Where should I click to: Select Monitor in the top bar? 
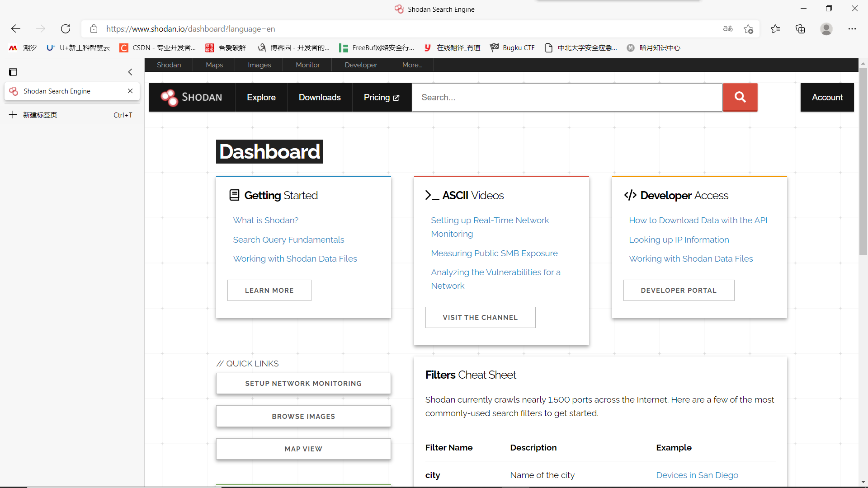[x=307, y=65]
